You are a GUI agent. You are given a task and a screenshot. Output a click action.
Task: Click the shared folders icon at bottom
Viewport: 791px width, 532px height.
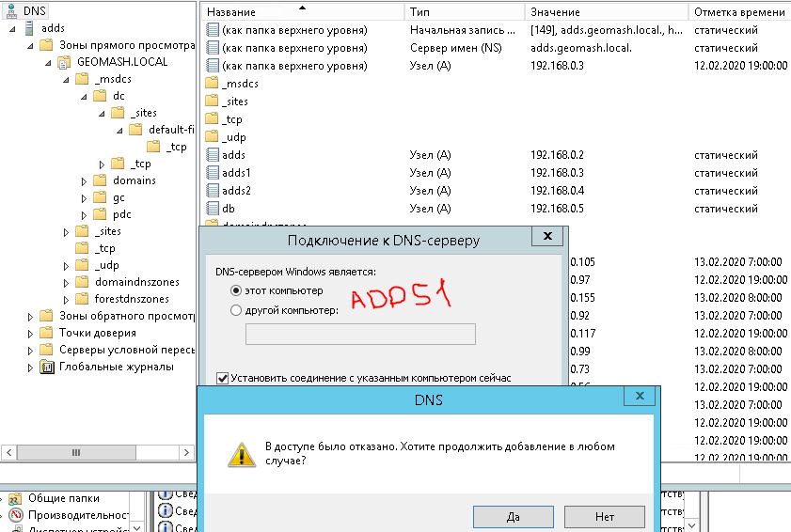coord(15,499)
